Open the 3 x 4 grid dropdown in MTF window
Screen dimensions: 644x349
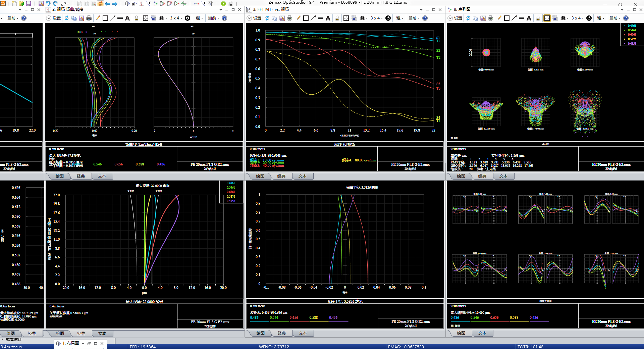[x=376, y=18]
